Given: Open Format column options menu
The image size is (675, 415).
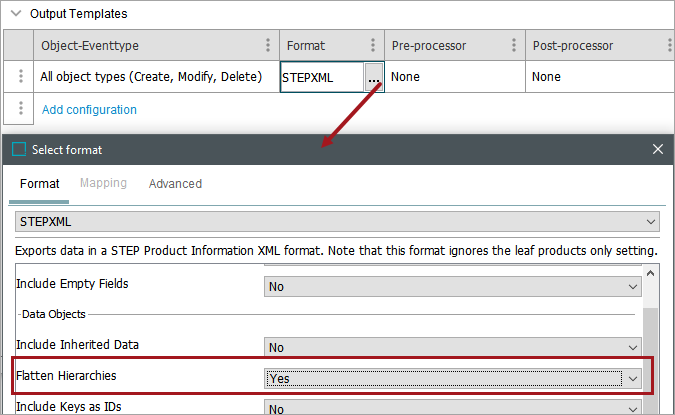Looking at the screenshot, I should point(372,46).
